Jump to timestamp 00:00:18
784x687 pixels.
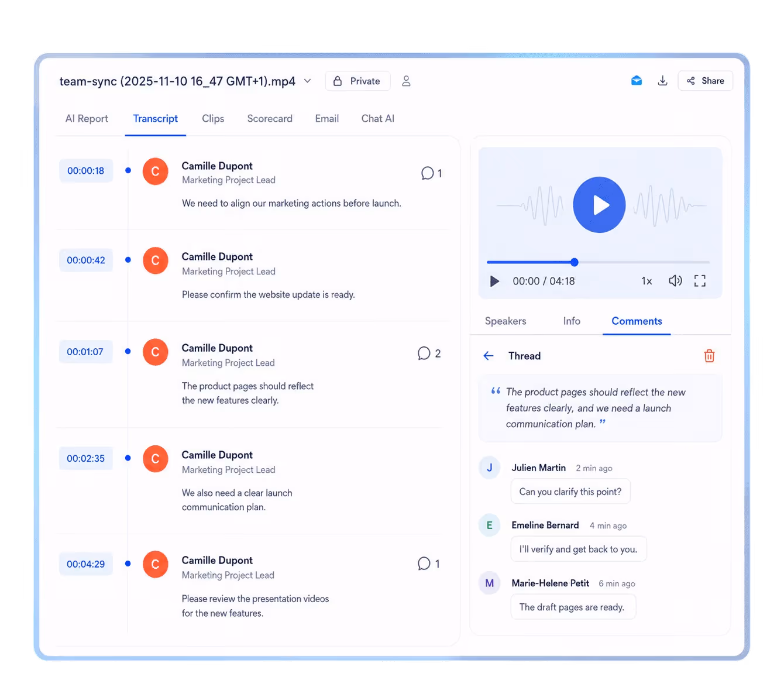pyautogui.click(x=86, y=171)
